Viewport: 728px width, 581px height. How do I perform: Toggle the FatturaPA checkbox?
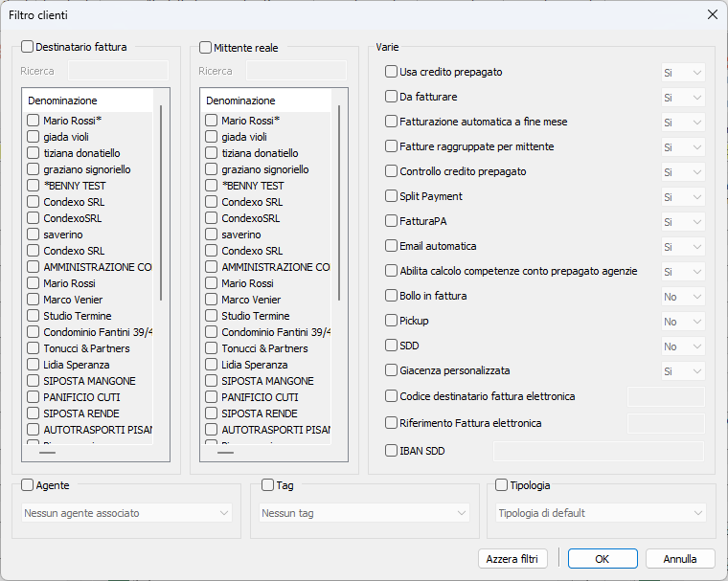coord(391,221)
